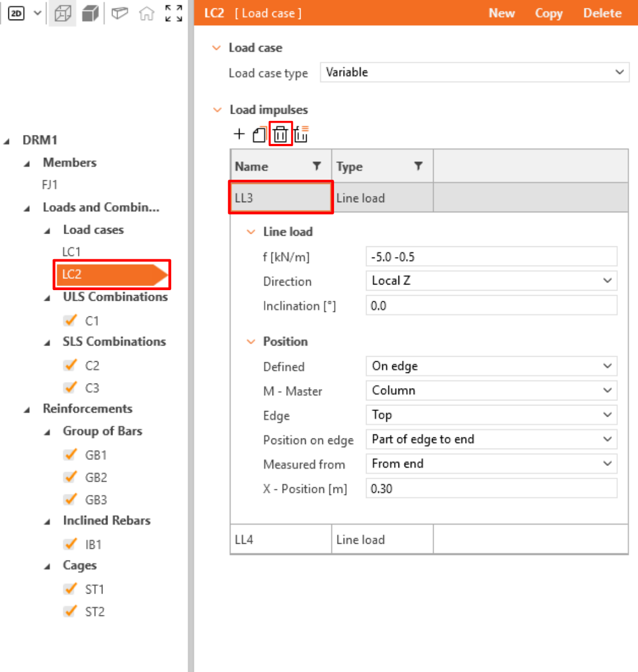638x672 pixels.
Task: Copy the selected load impulse
Action: [x=259, y=134]
